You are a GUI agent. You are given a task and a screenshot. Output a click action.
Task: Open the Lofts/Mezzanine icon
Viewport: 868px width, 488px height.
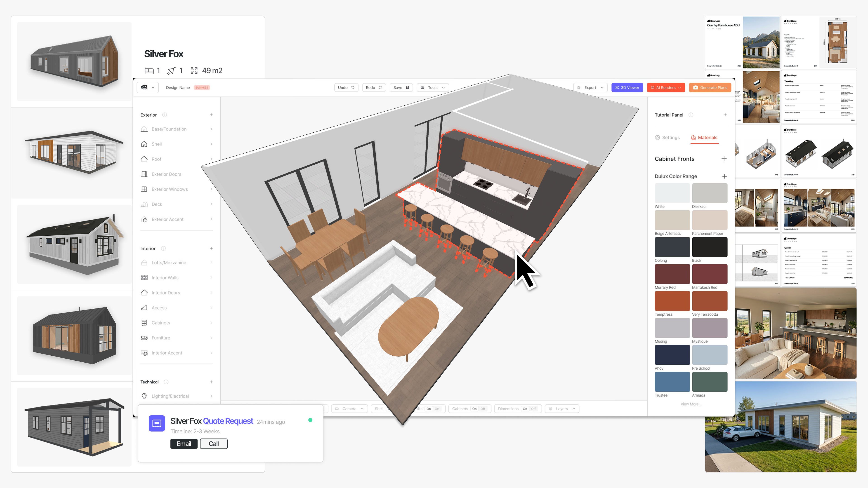(x=144, y=263)
